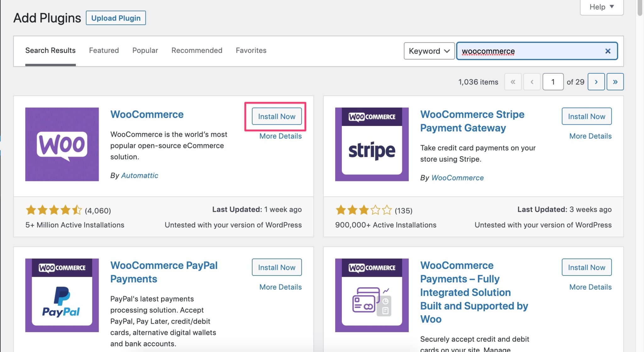Screen dimensions: 644x352
Task: Expand the Help panel
Action: tap(601, 7)
